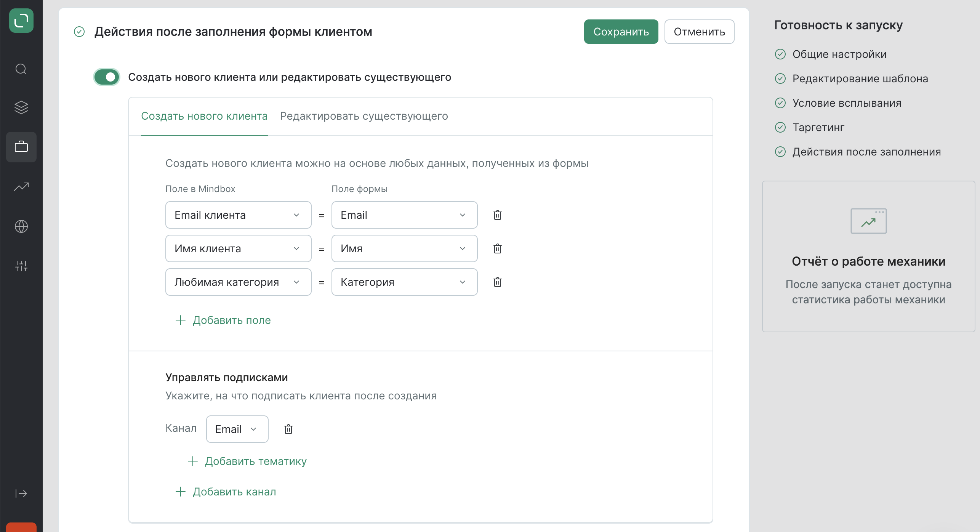Click the Поле формы column label

(x=359, y=189)
